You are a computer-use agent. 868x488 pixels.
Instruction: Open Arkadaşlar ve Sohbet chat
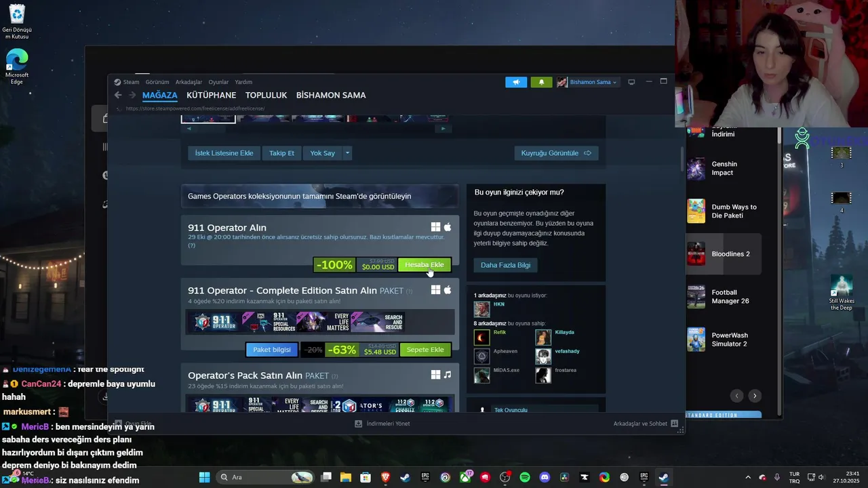point(646,424)
